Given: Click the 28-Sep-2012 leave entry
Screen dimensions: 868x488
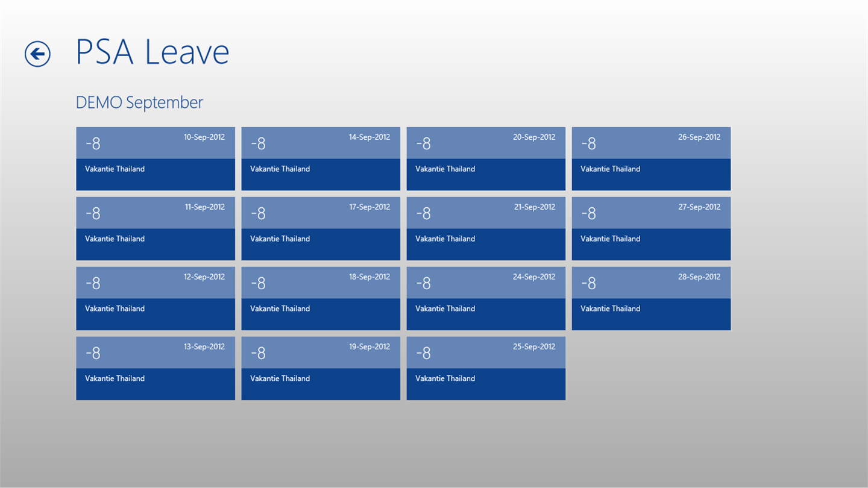Looking at the screenshot, I should (x=651, y=298).
